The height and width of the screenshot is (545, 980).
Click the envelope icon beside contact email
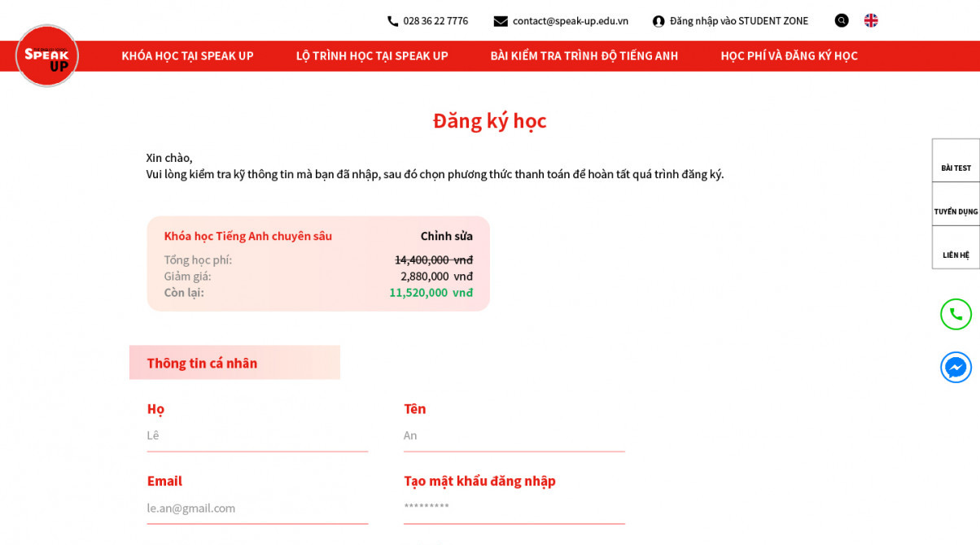coord(501,21)
